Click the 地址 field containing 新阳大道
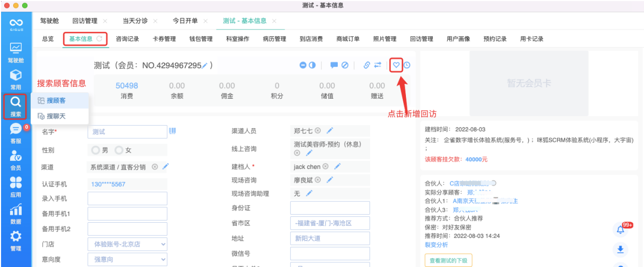 pyautogui.click(x=330, y=239)
